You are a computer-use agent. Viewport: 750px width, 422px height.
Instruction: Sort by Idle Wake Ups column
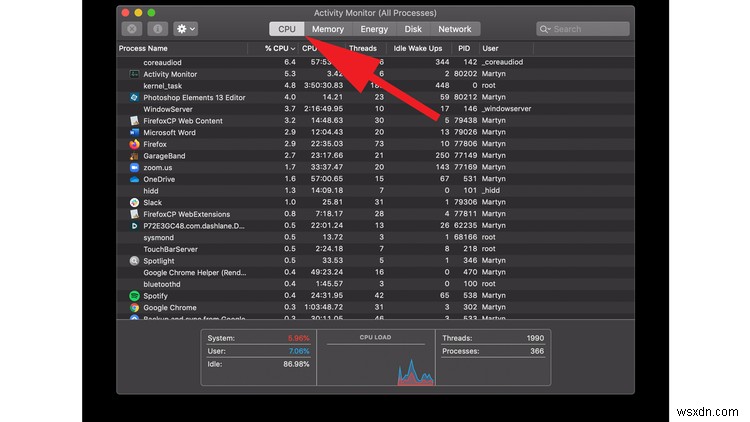click(418, 48)
